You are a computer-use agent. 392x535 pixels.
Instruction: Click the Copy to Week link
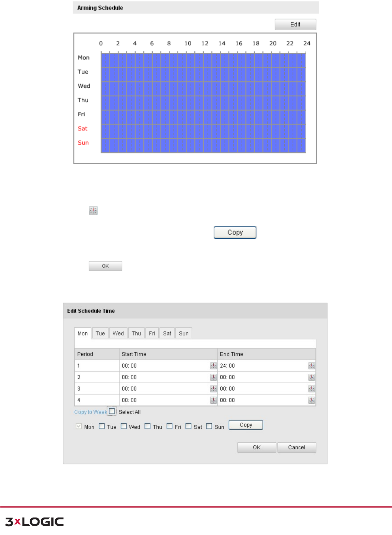tap(91, 412)
